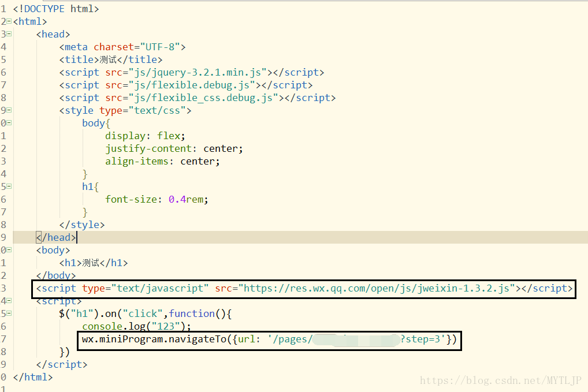The height and width of the screenshot is (392, 588).
Task: Click the justify-content: center declaration
Action: (174, 149)
